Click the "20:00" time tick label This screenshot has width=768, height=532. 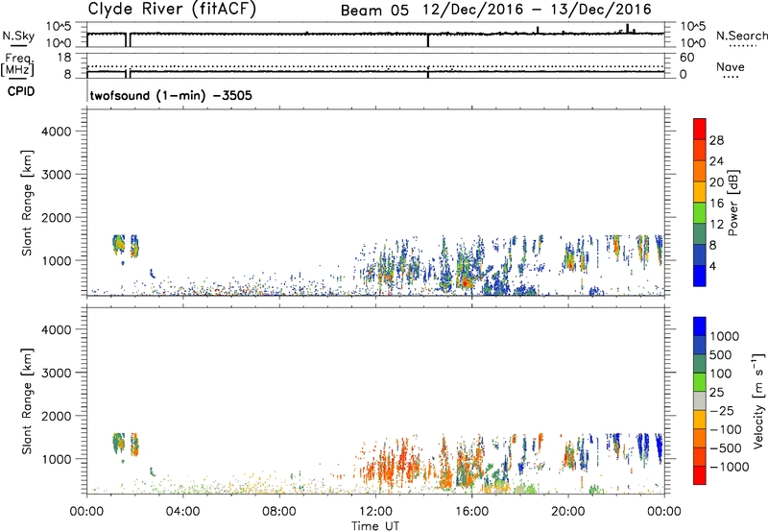click(x=568, y=512)
